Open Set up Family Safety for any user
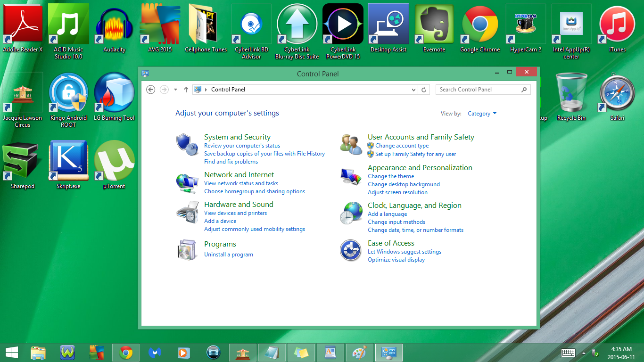 pyautogui.click(x=415, y=154)
